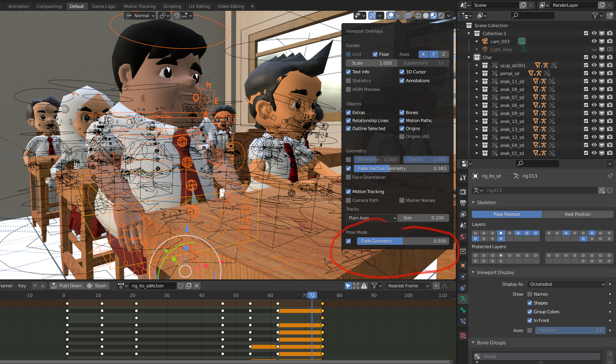This screenshot has height=364, width=616.
Task: Open the Output properties printer icon
Action: (463, 203)
